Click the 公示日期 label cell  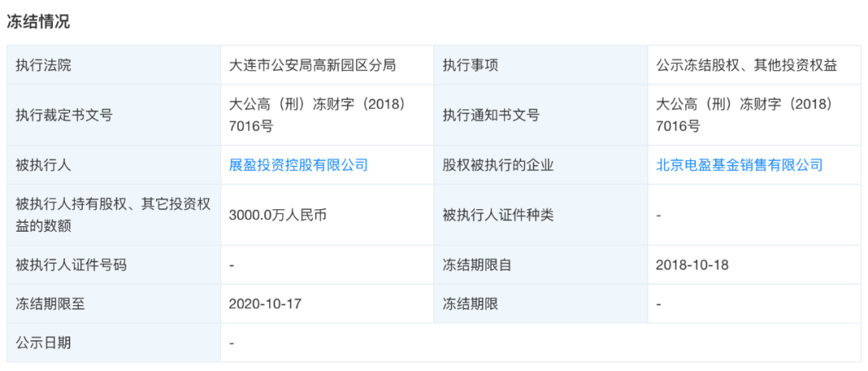click(43, 343)
